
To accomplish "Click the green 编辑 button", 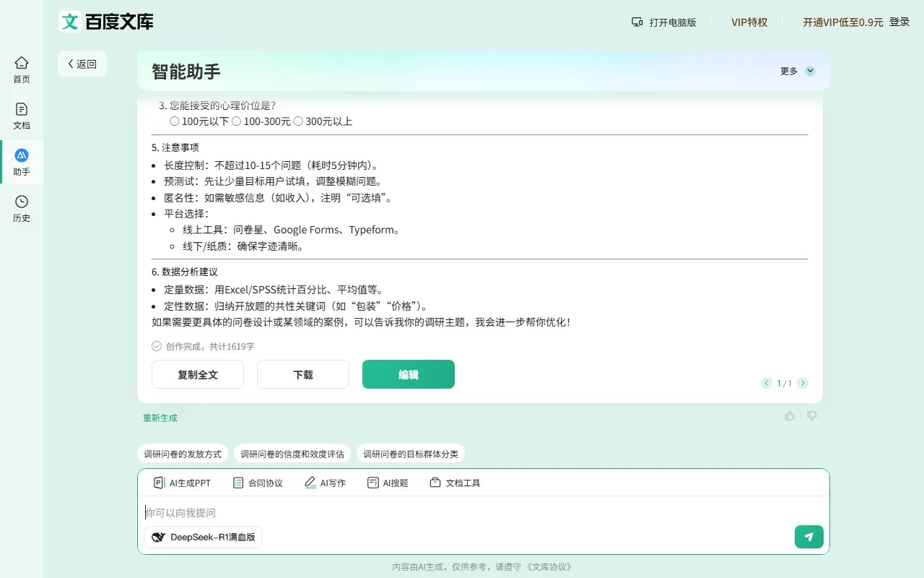I will point(409,374).
